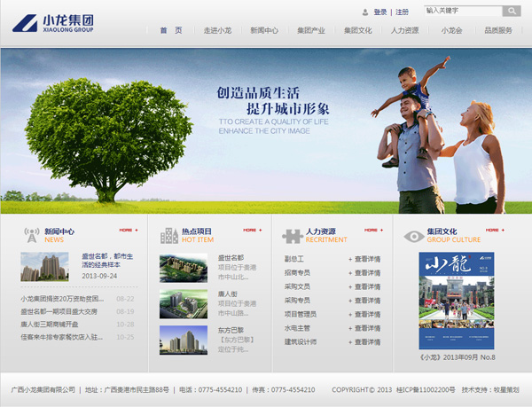The image size is (532, 407).
Task: Click MORE in the 集团文化 culture section
Action: pos(495,230)
